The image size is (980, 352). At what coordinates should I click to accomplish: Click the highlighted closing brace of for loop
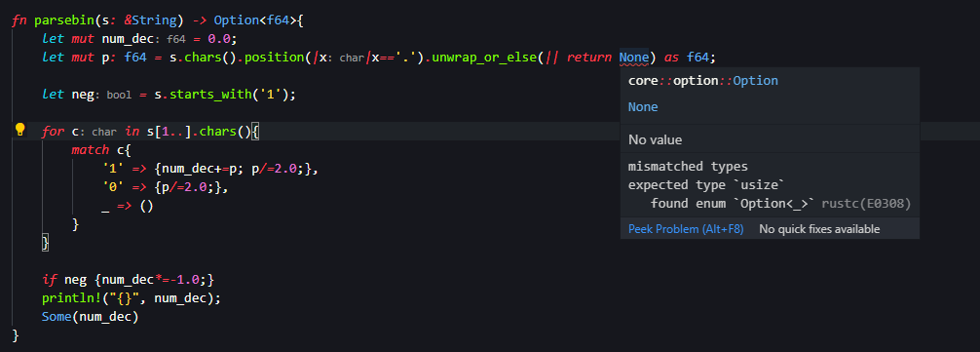pos(45,243)
